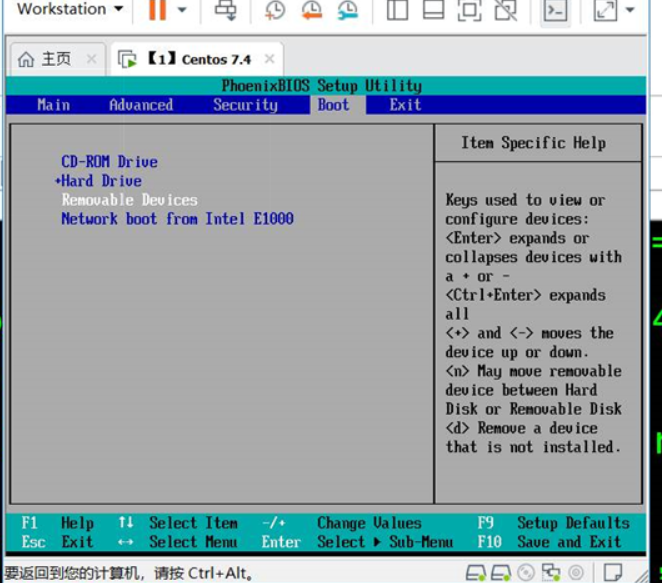Expand the power options arrow beside Pause
662x583 pixels.
182,9
